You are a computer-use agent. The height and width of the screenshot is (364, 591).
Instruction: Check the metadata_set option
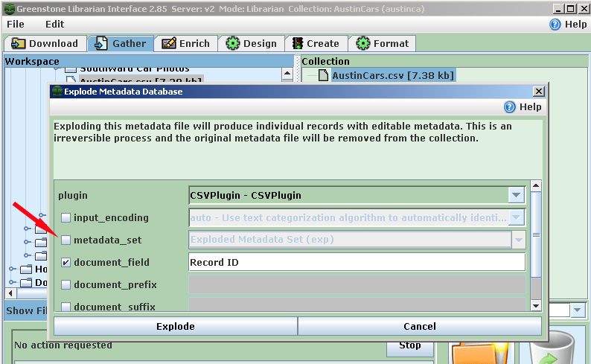tap(66, 240)
